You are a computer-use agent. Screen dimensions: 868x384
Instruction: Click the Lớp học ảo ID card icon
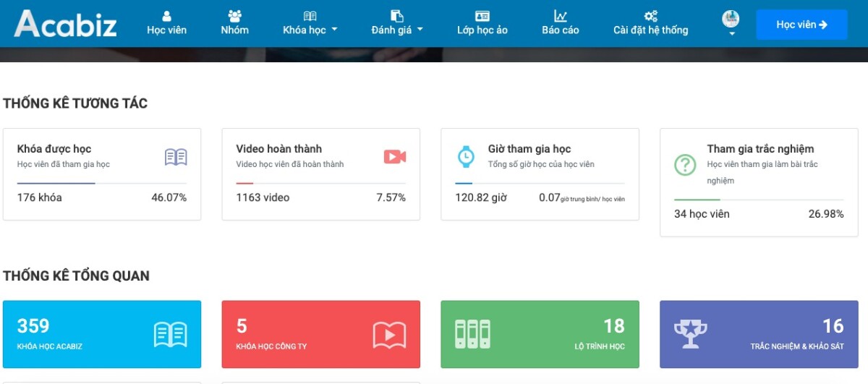[x=482, y=16]
